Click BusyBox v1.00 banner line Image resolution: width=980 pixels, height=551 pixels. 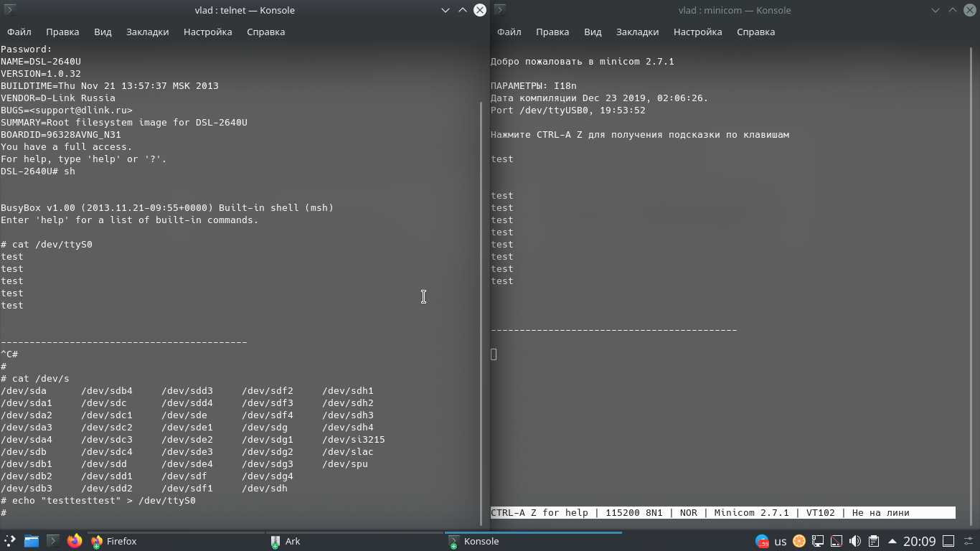tap(167, 208)
